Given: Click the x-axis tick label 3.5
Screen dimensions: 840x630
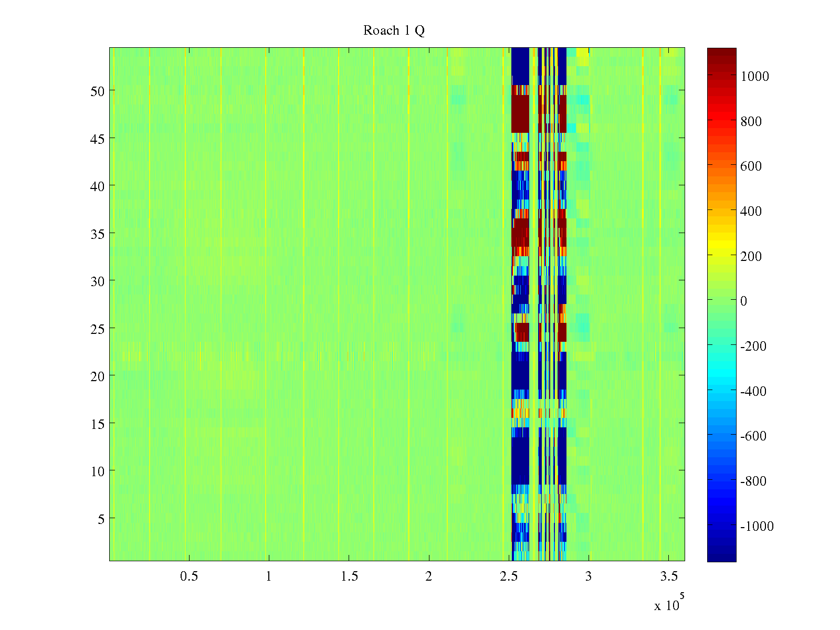Looking at the screenshot, I should pos(668,576).
